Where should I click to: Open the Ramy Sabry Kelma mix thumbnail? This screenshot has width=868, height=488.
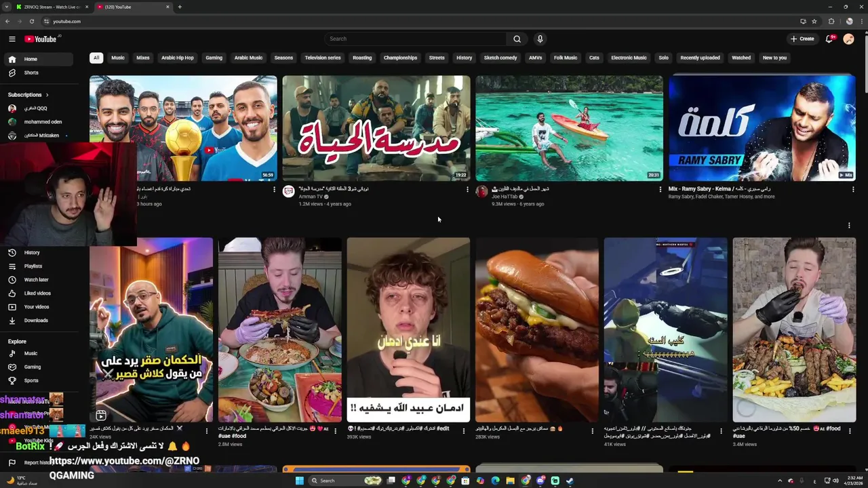click(762, 128)
